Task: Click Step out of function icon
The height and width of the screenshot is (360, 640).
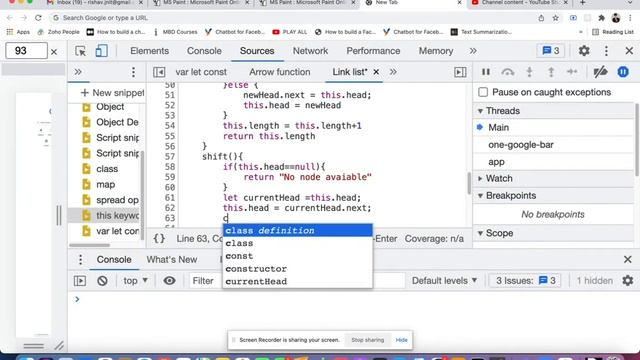Action: (x=551, y=72)
